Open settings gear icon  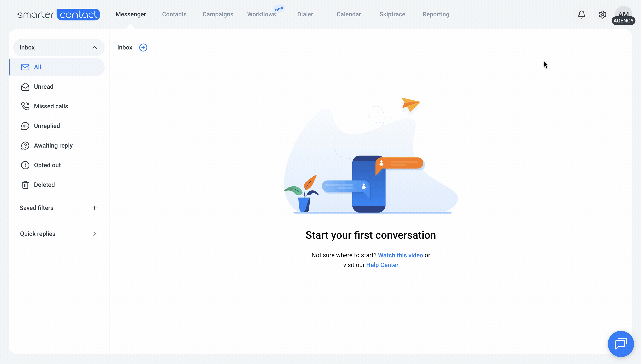click(602, 15)
